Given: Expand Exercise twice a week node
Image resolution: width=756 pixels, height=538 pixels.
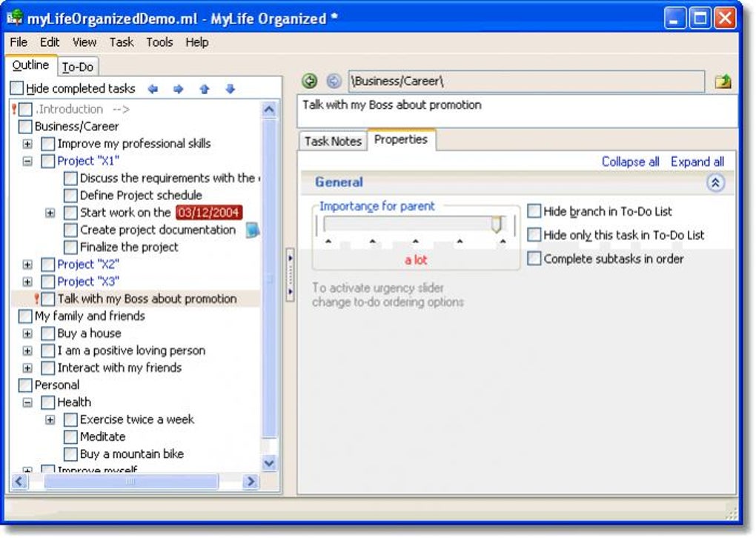Looking at the screenshot, I should pyautogui.click(x=50, y=420).
